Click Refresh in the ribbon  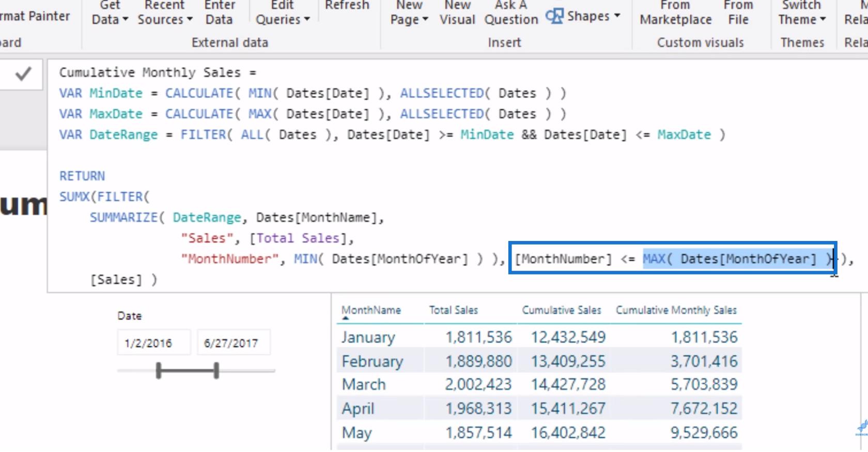tap(347, 6)
